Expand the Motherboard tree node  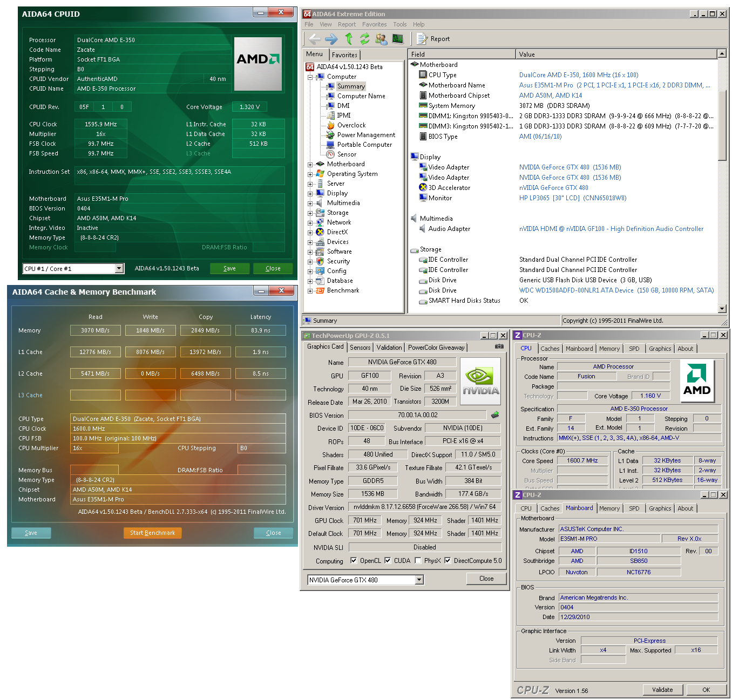310,165
